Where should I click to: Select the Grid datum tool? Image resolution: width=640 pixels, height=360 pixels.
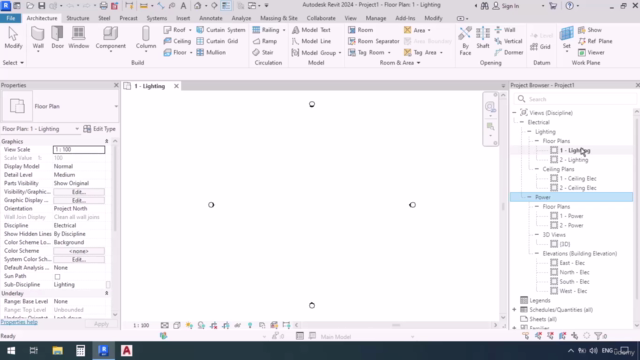540,47
